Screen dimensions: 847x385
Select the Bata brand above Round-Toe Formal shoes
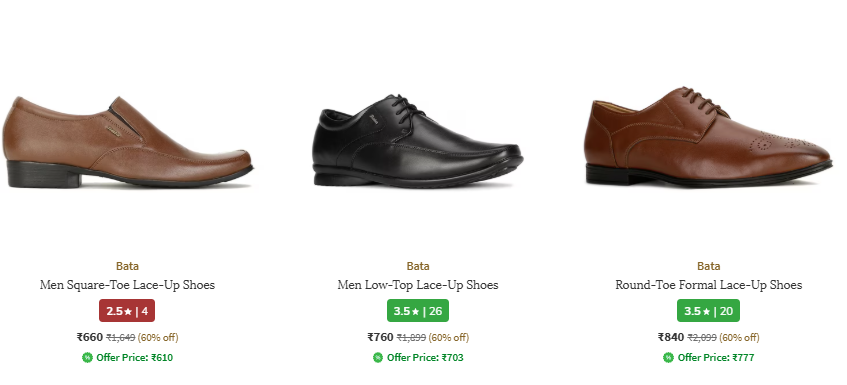point(709,266)
